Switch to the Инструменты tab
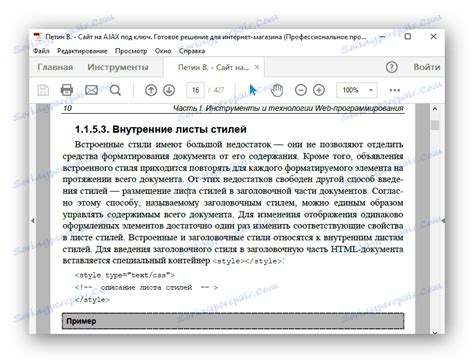Viewport: 474px width, 363px height. [118, 67]
